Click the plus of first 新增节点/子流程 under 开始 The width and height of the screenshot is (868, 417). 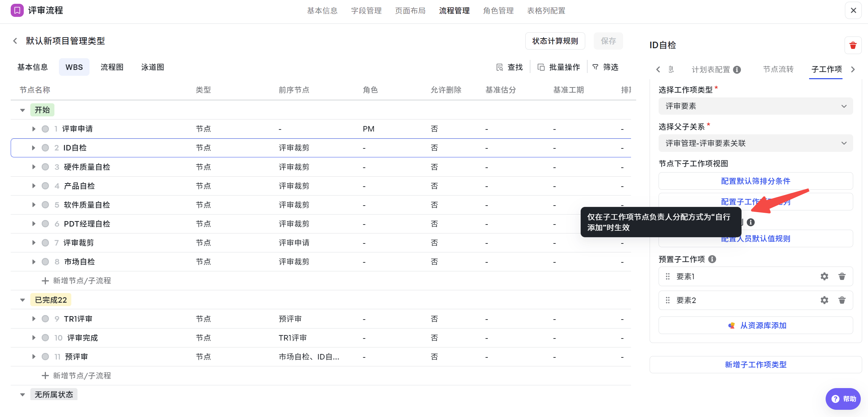tap(45, 281)
